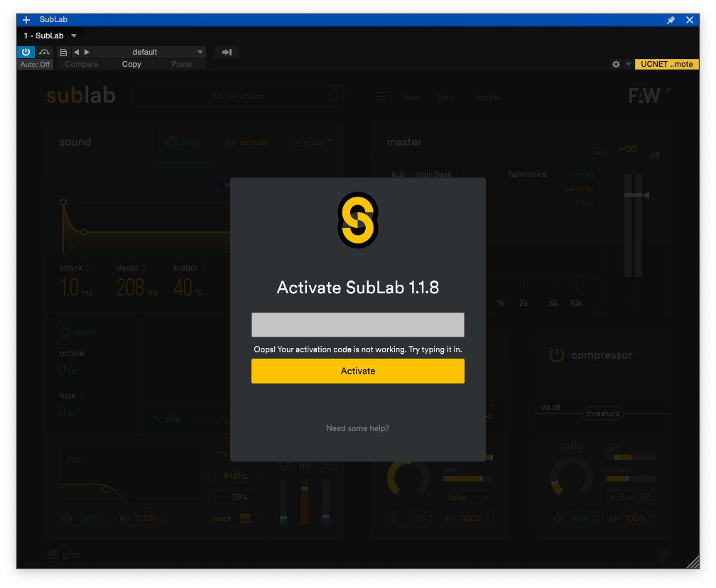The image size is (716, 588).
Task: Click the question mark help icon
Action: [663, 555]
